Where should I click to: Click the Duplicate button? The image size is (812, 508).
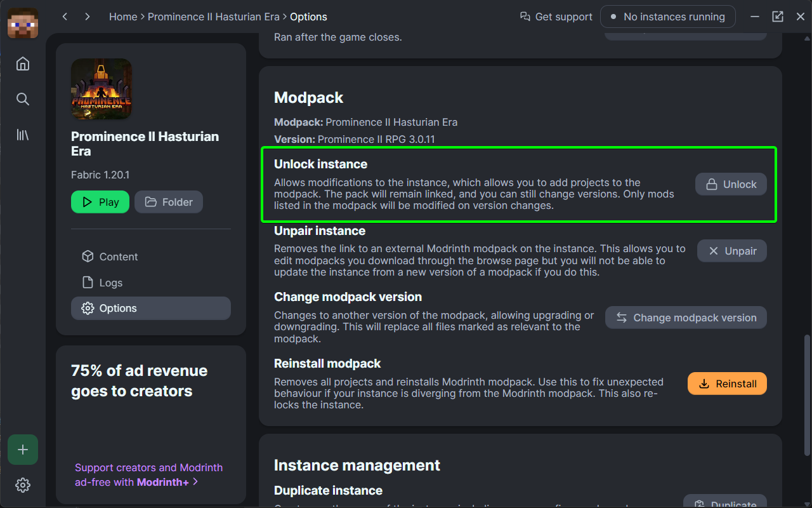(725, 502)
